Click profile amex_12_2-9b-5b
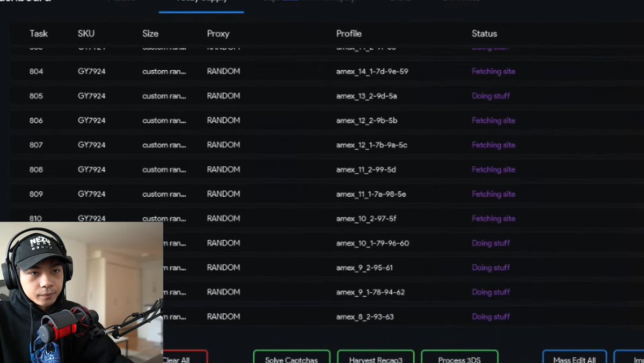The height and width of the screenshot is (363, 644). (x=367, y=121)
